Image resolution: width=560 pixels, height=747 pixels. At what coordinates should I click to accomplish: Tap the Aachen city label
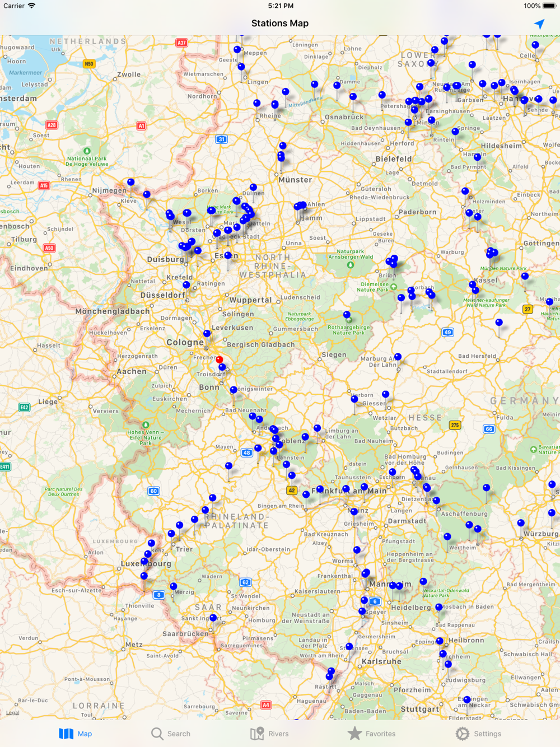point(132,371)
